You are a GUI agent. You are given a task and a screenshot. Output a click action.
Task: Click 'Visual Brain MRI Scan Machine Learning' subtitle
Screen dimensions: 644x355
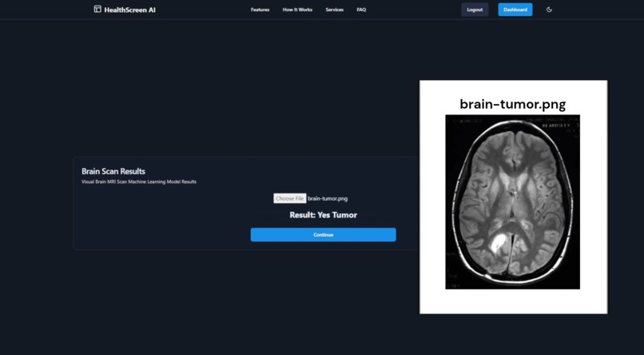(x=139, y=181)
